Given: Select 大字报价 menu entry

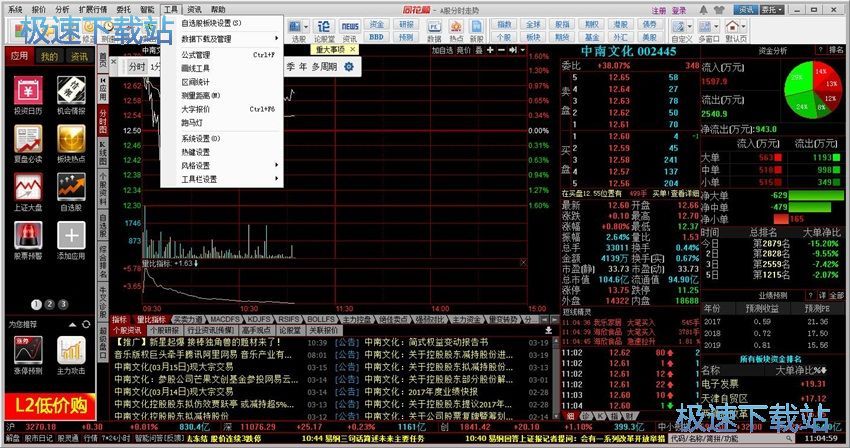Looking at the screenshot, I should tap(222, 109).
